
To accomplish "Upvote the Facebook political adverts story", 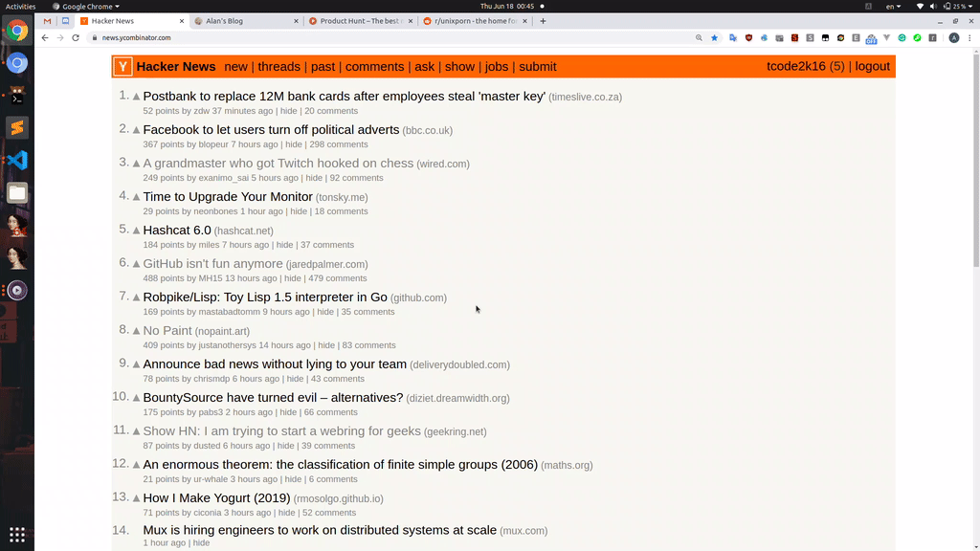I will point(136,130).
